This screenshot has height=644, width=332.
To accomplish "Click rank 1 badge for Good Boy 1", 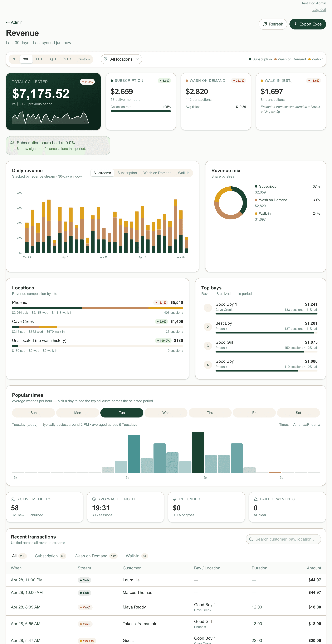I will (x=208, y=308).
